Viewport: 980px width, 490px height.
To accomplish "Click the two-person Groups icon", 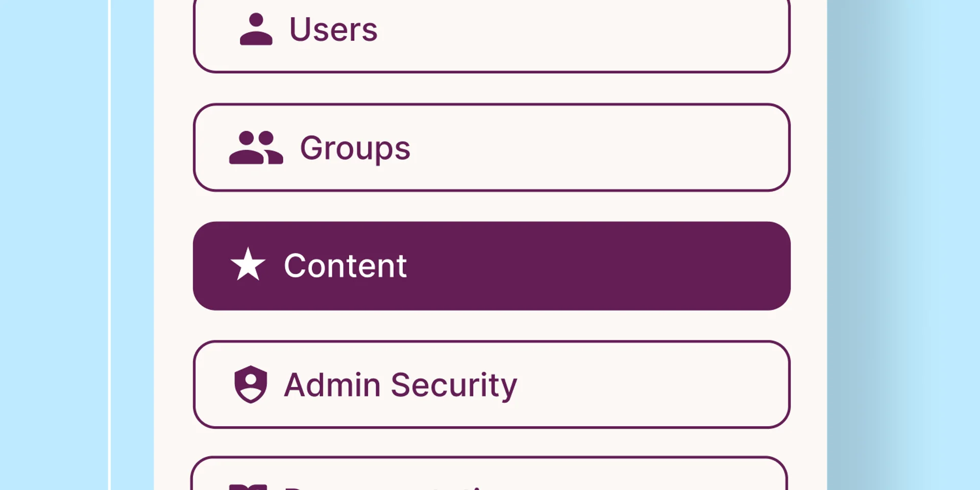I will coord(256,148).
